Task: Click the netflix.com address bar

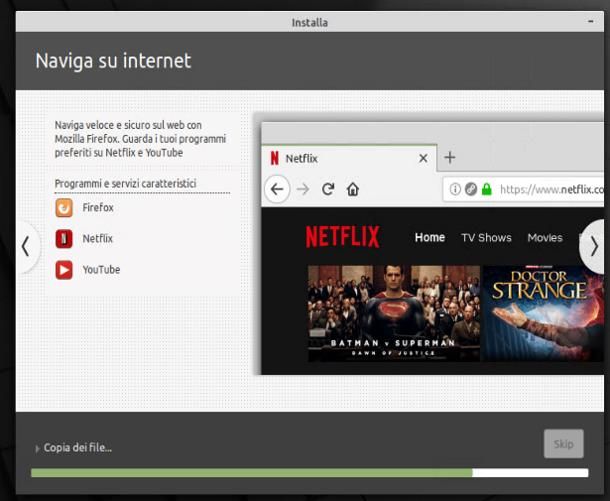Action: 524,189
